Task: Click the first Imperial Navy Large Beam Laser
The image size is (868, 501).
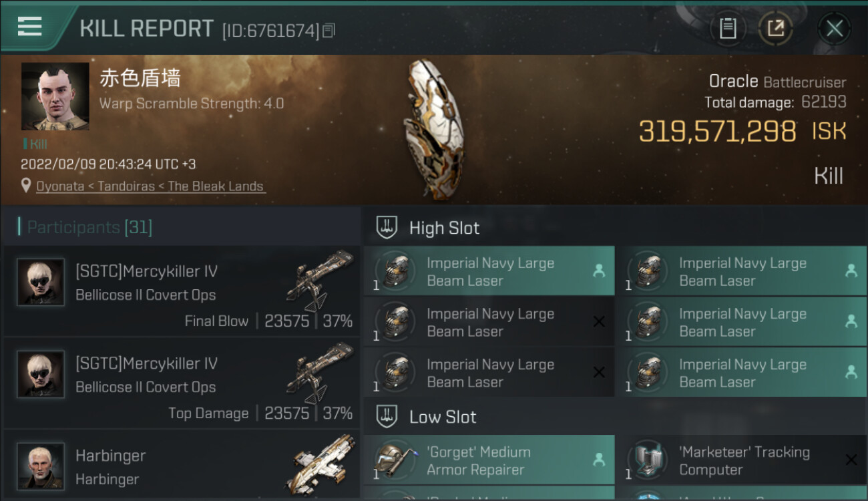Action: (489, 271)
